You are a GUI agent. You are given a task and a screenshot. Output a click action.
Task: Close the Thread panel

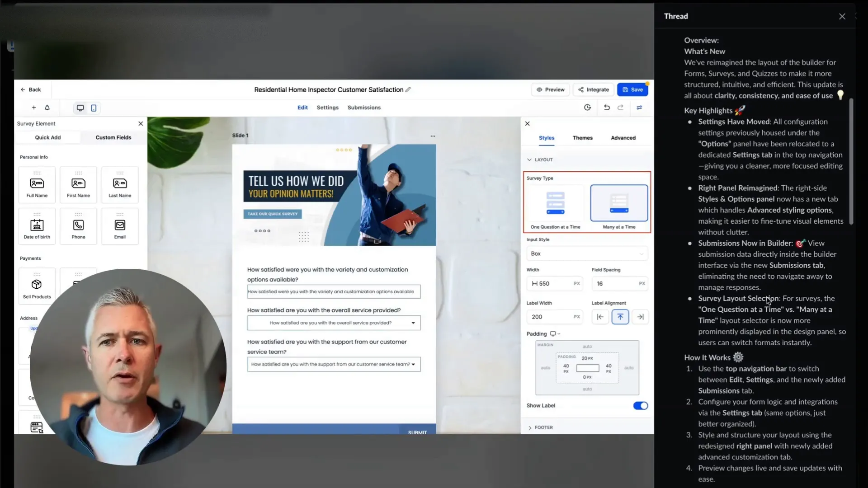[x=842, y=16]
